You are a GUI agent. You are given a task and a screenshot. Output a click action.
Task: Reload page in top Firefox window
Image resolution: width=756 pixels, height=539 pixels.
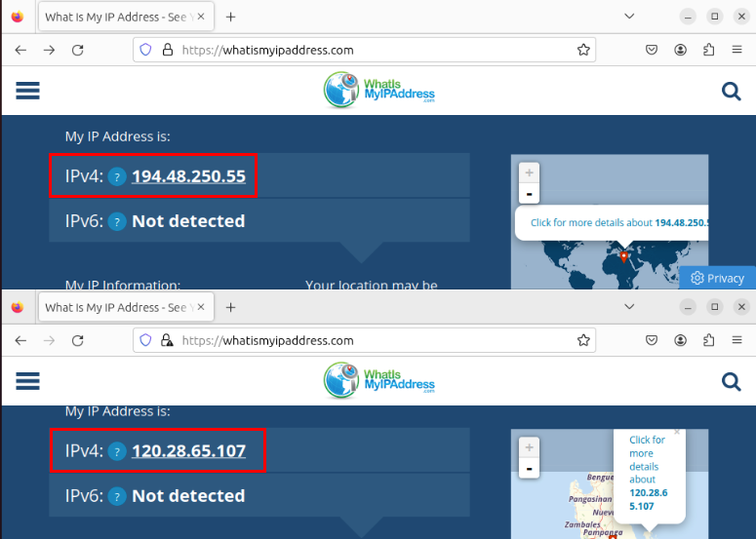tap(78, 50)
